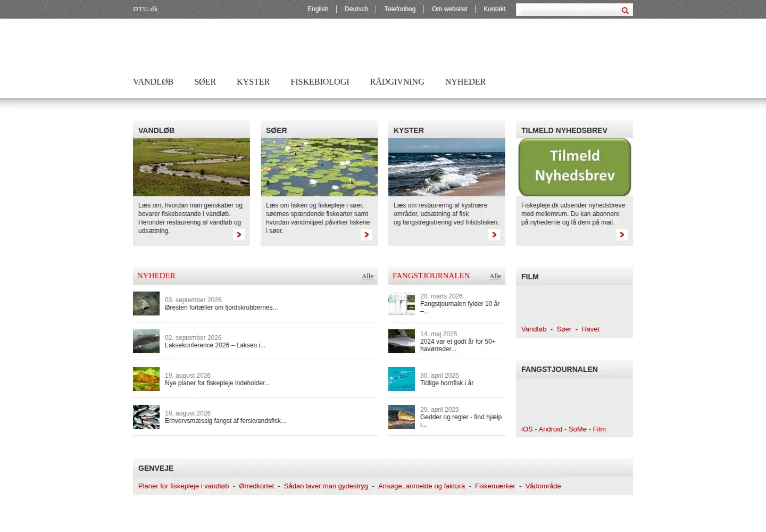Open news 'Laksekonference 2026 – Laksen i...'
This screenshot has width=766, height=532.
click(215, 345)
